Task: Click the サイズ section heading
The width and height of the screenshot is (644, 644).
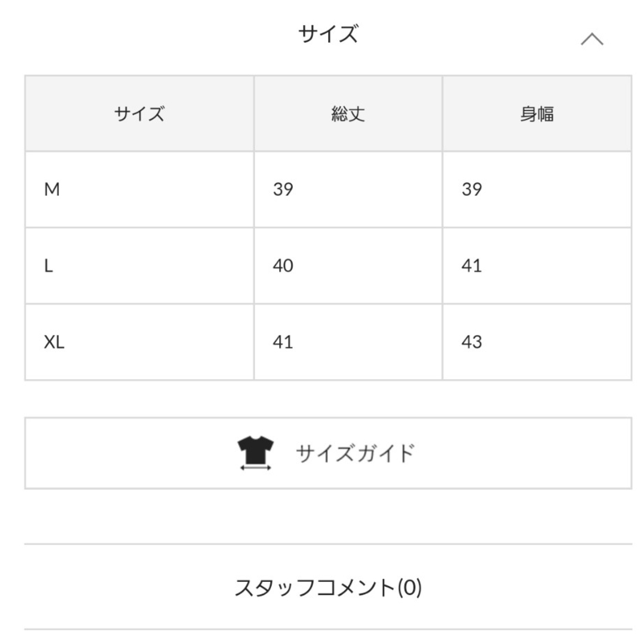Action: point(328,33)
